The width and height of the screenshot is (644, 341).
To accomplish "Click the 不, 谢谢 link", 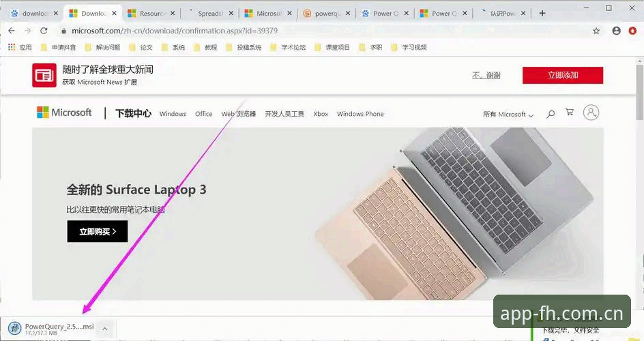I will point(486,75).
